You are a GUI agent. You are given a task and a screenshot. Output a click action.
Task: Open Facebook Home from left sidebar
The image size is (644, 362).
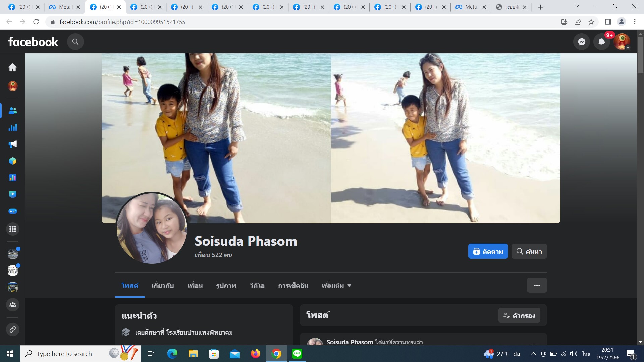pyautogui.click(x=13, y=68)
